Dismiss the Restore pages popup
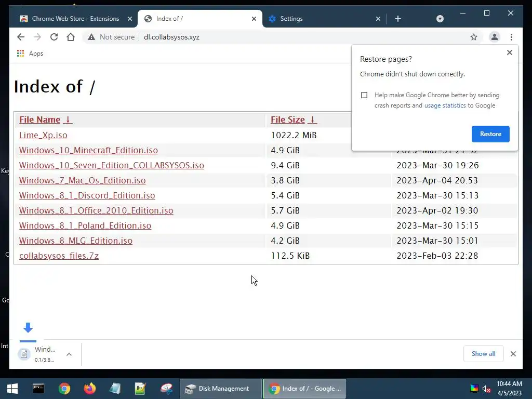 tap(509, 52)
